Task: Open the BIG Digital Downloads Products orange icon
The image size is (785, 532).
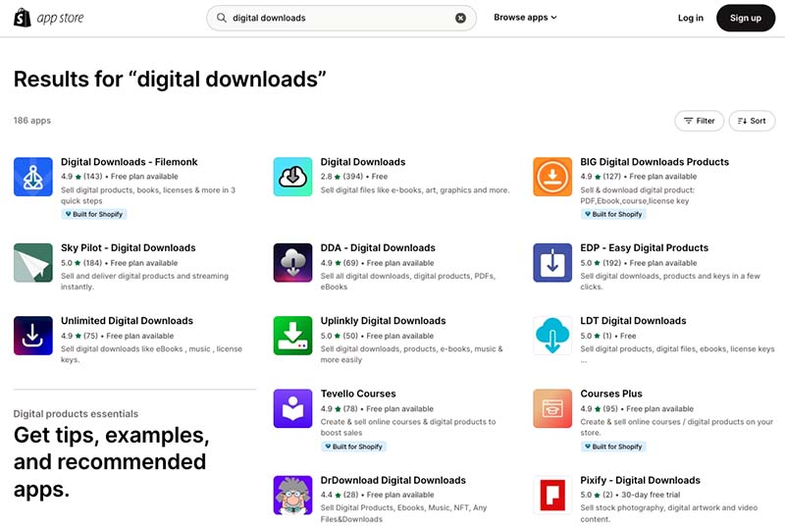Action: [x=552, y=177]
